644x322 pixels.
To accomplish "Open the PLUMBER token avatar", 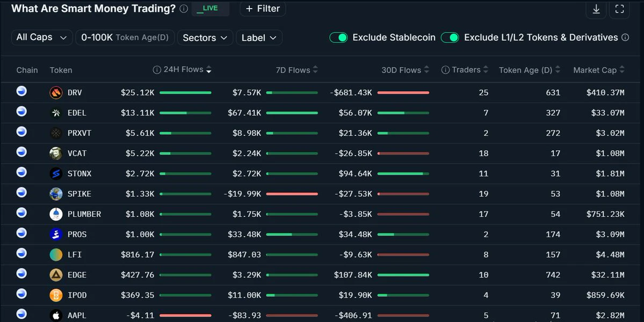I will (x=56, y=214).
